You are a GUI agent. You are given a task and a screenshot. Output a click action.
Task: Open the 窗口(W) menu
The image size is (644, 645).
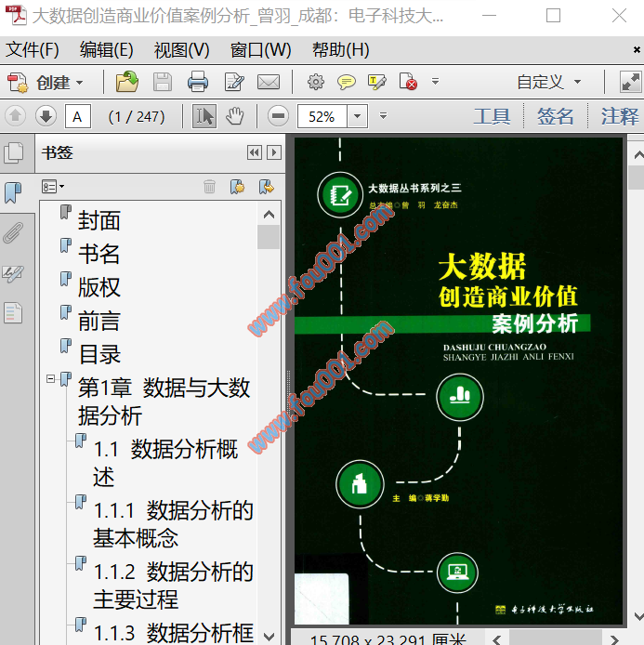click(261, 50)
